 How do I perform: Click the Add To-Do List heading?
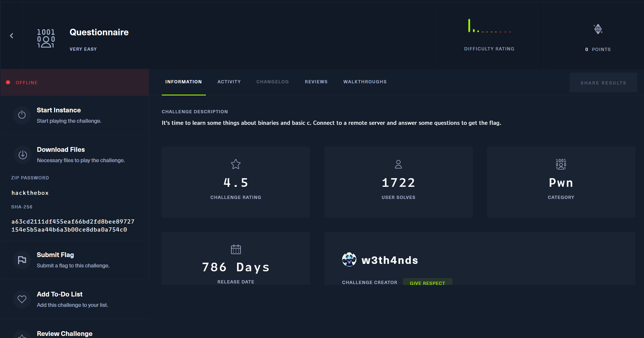[60, 294]
